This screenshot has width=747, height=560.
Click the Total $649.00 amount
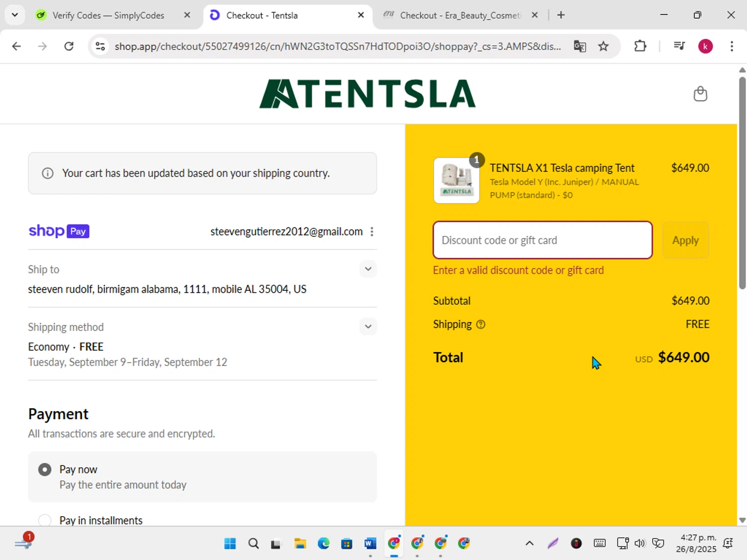(x=684, y=357)
